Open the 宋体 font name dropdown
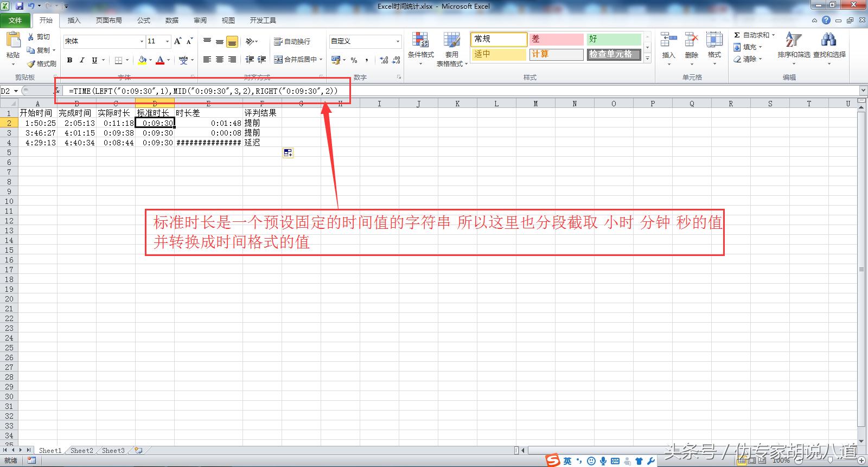 click(142, 41)
